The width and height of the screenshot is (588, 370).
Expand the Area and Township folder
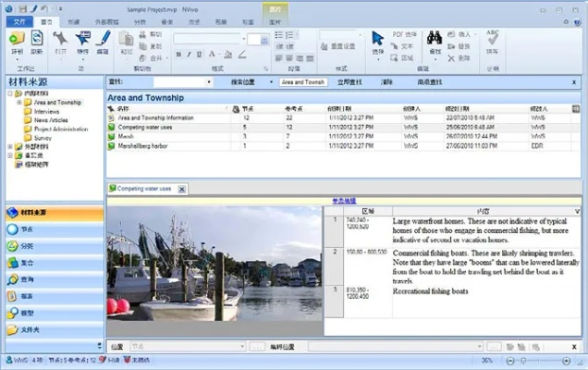20,103
